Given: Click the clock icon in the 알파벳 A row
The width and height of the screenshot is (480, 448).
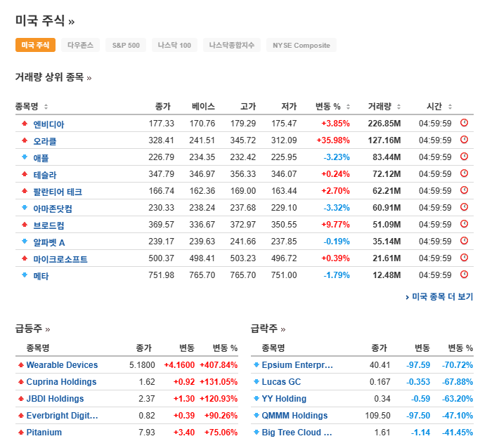Looking at the screenshot, I should (x=464, y=240).
